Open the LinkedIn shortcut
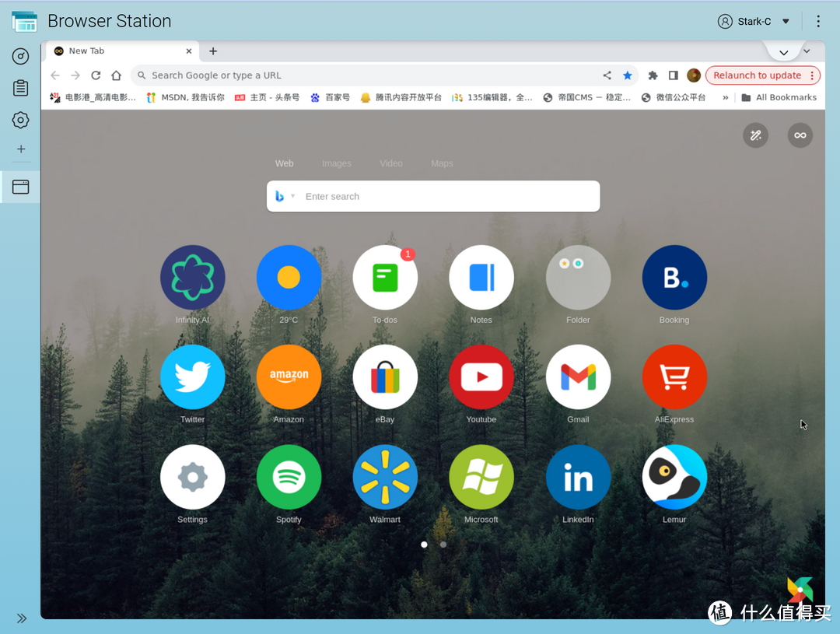 (578, 476)
